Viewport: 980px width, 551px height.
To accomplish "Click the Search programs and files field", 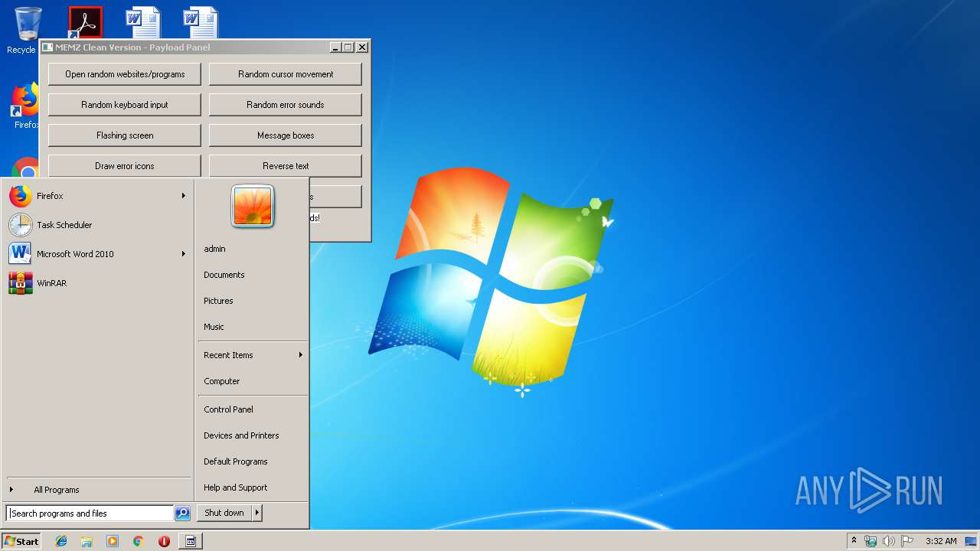I will 90,514.
